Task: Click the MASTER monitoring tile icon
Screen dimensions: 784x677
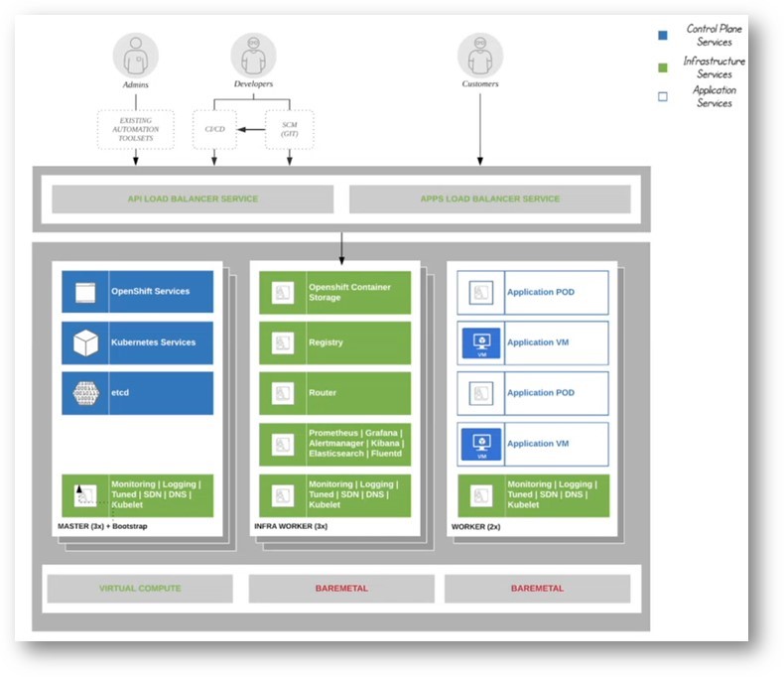Action: click(85, 495)
